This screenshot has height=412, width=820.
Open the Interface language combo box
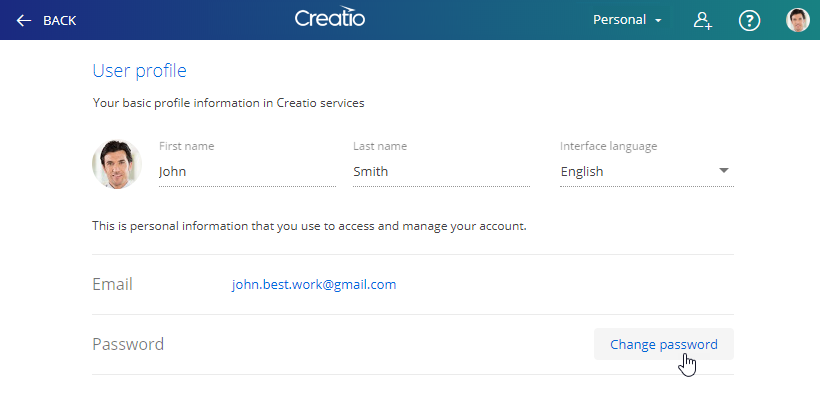pos(647,171)
